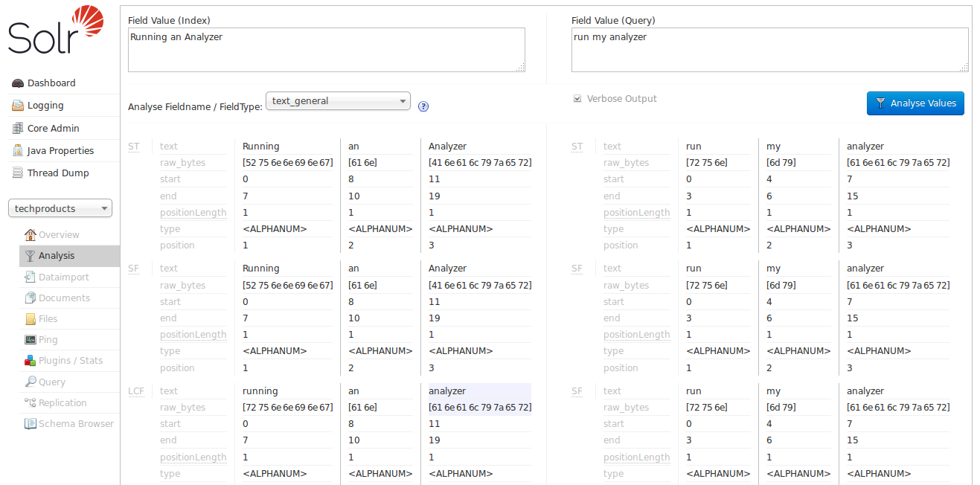Click the Java Properties icon
The width and height of the screenshot is (980, 485).
(x=18, y=150)
